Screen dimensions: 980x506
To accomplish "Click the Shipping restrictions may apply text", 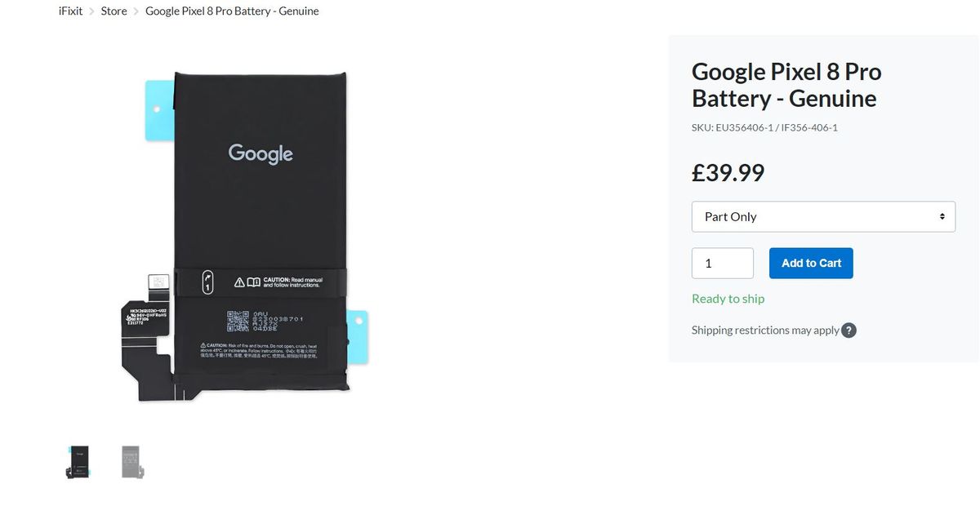I will tap(765, 331).
